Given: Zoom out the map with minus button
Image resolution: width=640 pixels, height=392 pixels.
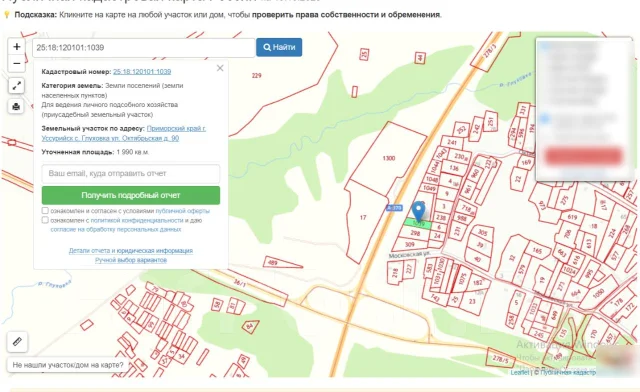Looking at the screenshot, I should [17, 64].
